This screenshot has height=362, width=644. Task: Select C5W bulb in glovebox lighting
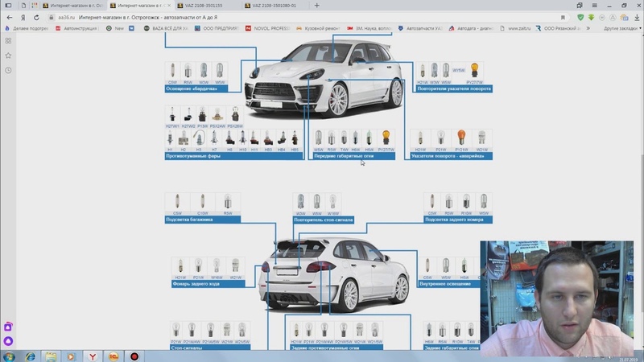[x=172, y=72]
